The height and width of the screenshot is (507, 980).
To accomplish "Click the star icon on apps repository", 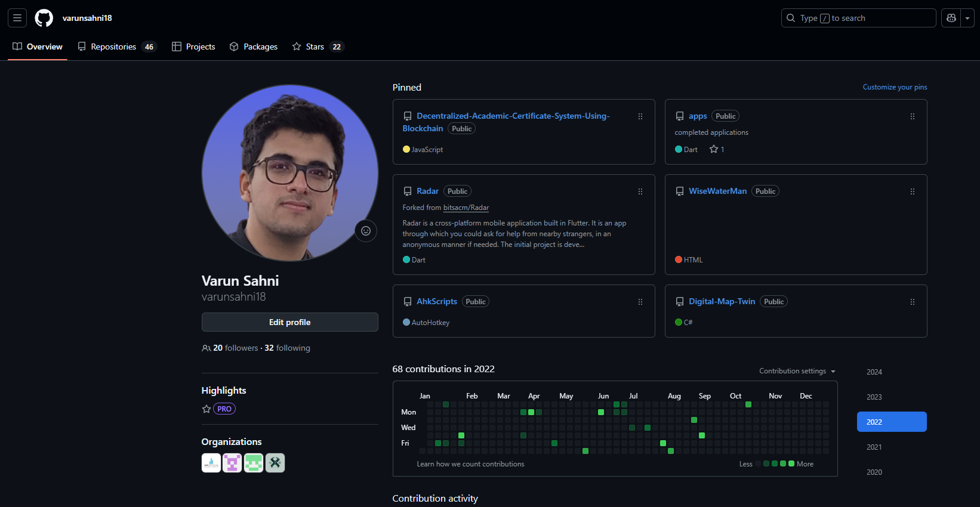I will [x=714, y=149].
